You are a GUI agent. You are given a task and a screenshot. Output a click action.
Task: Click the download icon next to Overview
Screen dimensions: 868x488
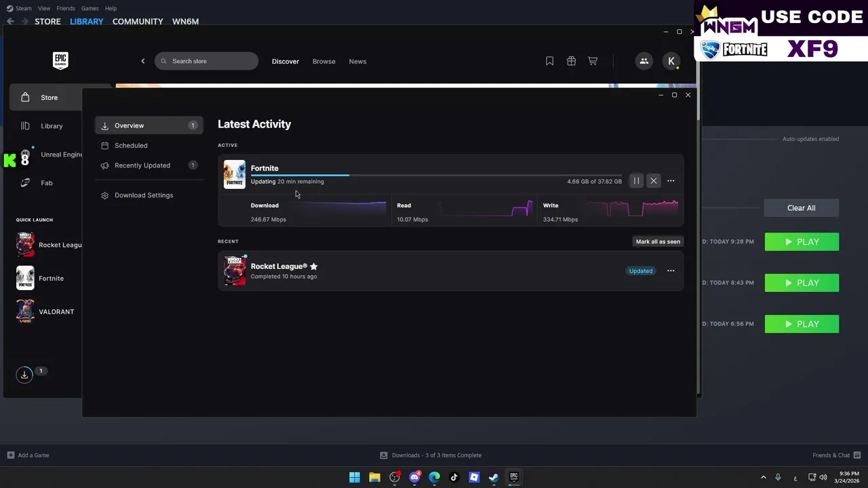tap(104, 125)
